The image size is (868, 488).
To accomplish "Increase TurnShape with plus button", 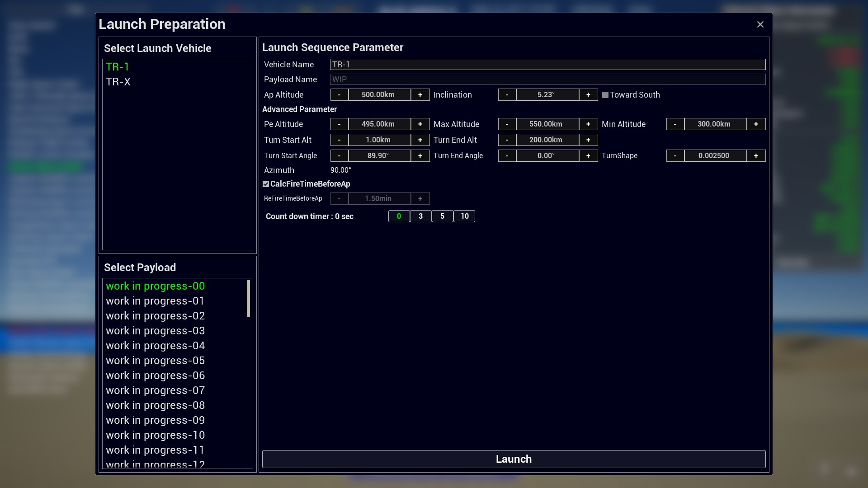I will click(x=756, y=156).
